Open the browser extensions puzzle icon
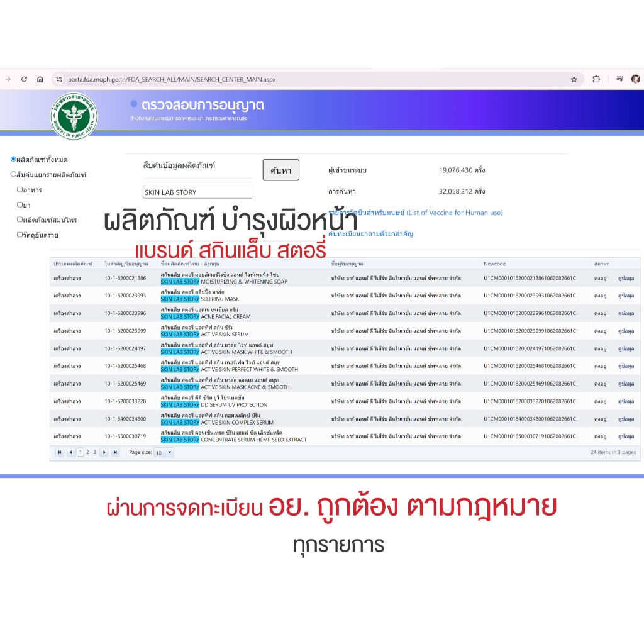This screenshot has width=644, height=644. [596, 79]
